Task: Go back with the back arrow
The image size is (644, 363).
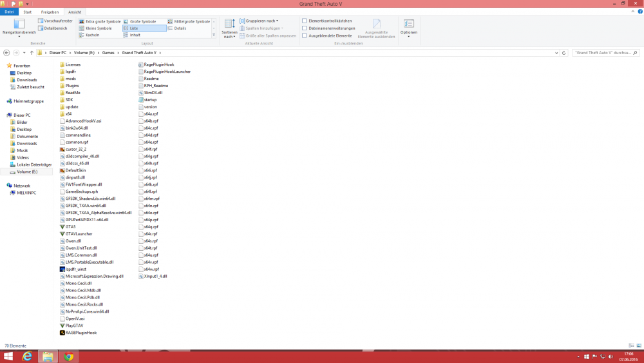Action: [x=6, y=53]
